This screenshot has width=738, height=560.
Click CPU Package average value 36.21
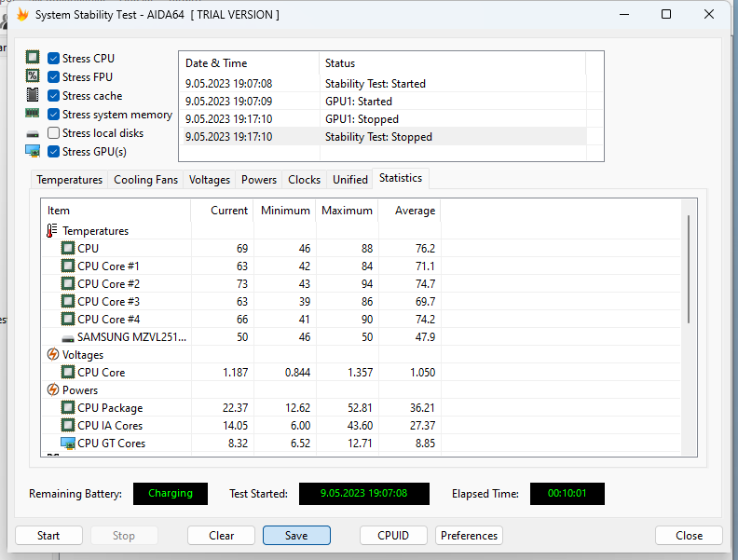422,407
